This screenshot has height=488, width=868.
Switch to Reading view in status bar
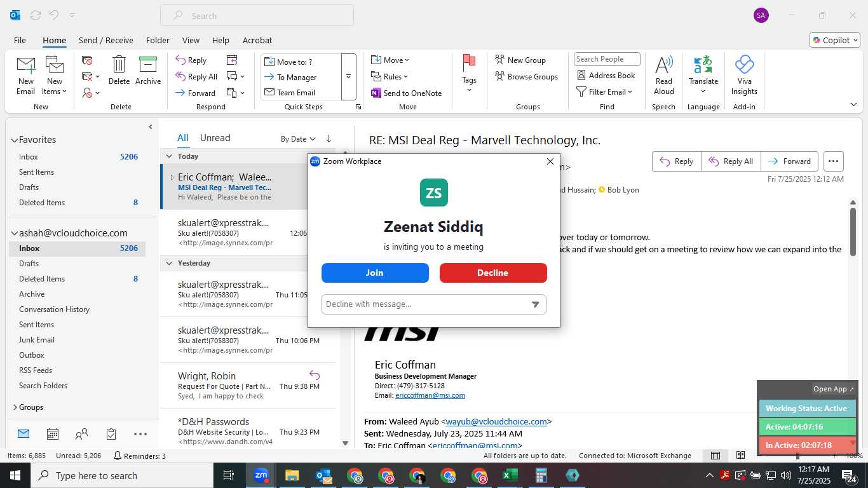point(740,456)
